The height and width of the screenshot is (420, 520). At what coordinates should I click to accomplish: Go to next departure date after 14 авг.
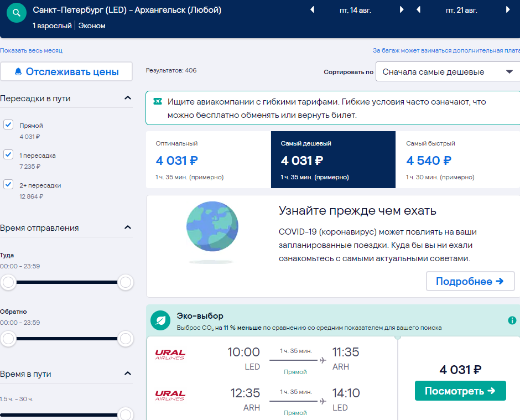tap(402, 9)
